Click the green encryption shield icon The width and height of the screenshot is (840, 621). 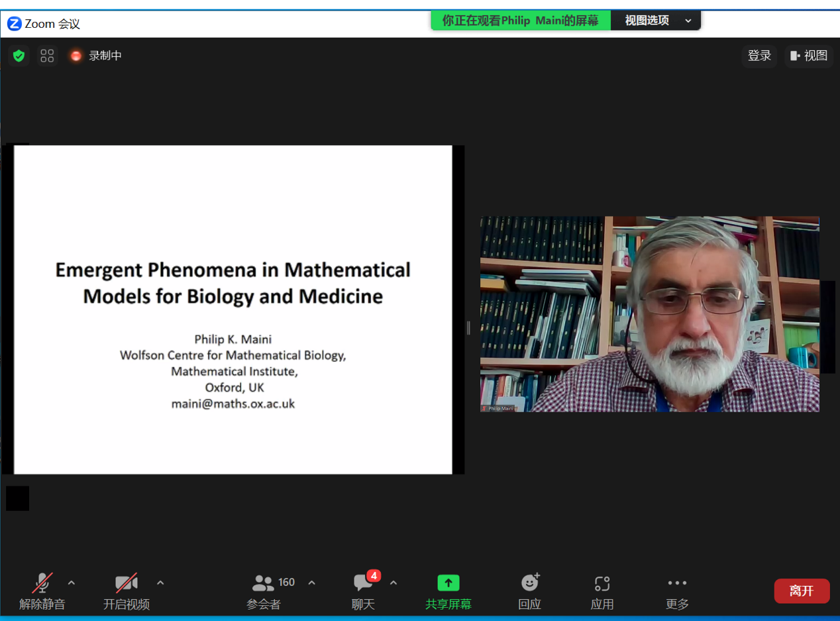tap(19, 56)
